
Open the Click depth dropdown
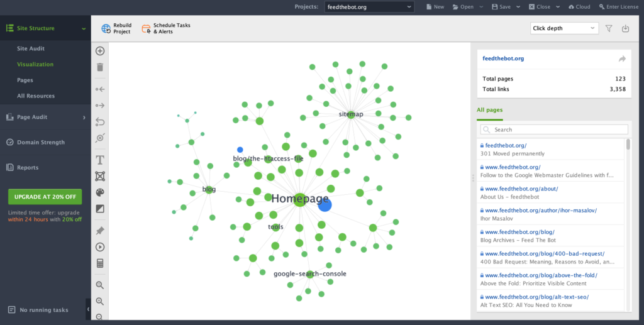tap(564, 28)
